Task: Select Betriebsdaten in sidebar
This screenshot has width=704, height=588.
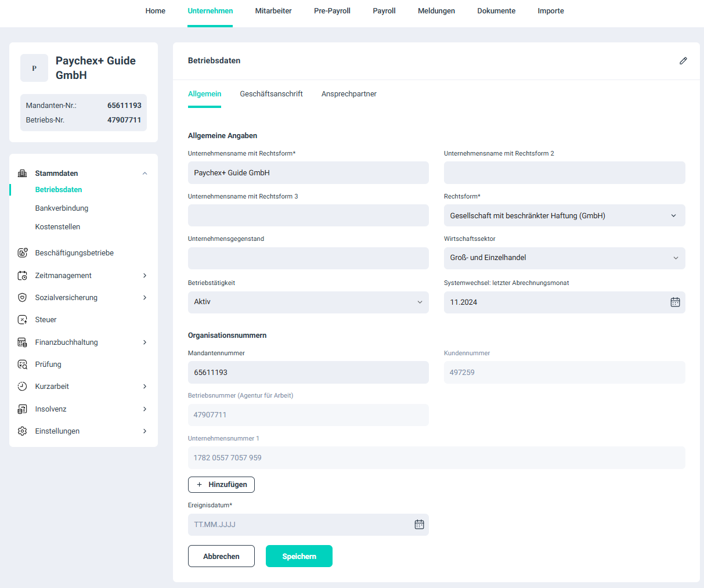Action: pyautogui.click(x=59, y=190)
